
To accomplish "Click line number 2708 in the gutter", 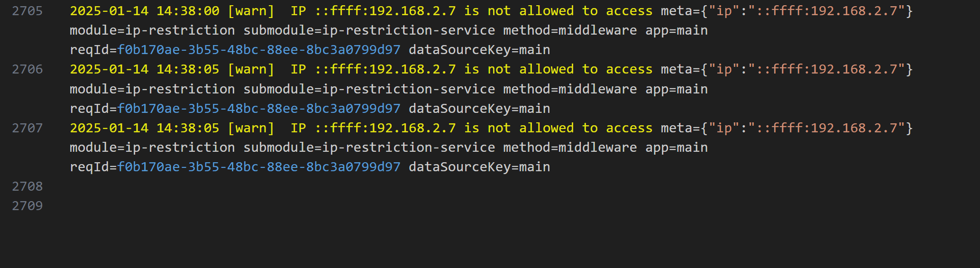I will pos(27,186).
